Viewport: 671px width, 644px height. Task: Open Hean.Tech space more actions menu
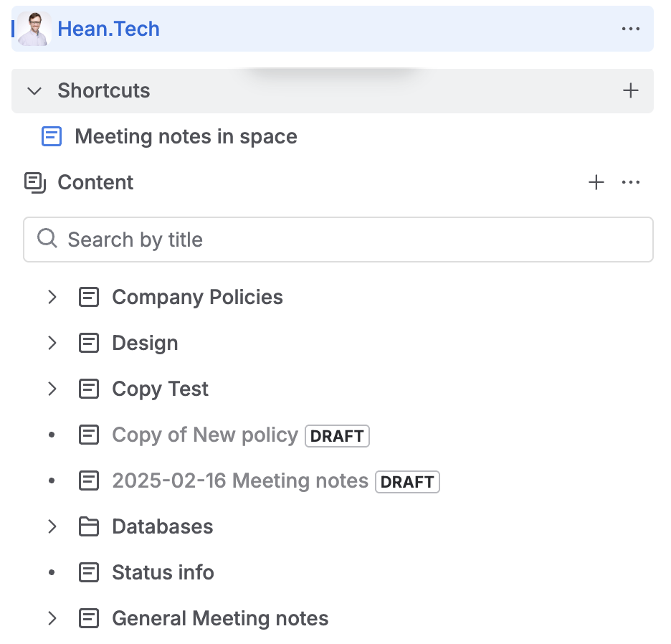[x=630, y=29]
